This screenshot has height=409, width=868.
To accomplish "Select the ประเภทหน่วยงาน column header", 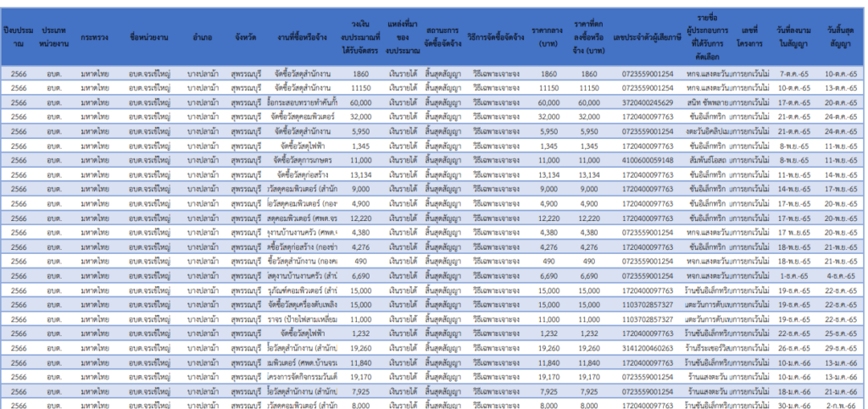I will tap(54, 37).
